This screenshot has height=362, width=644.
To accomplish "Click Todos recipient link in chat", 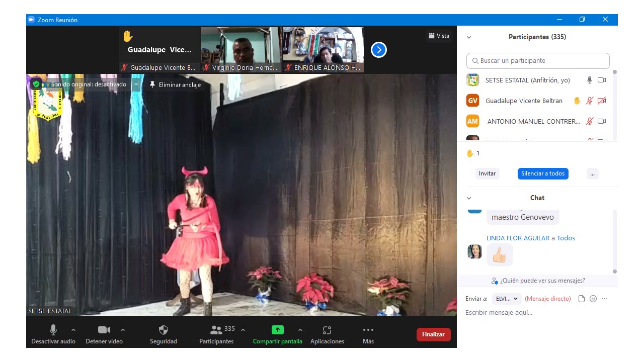I will pos(566,238).
